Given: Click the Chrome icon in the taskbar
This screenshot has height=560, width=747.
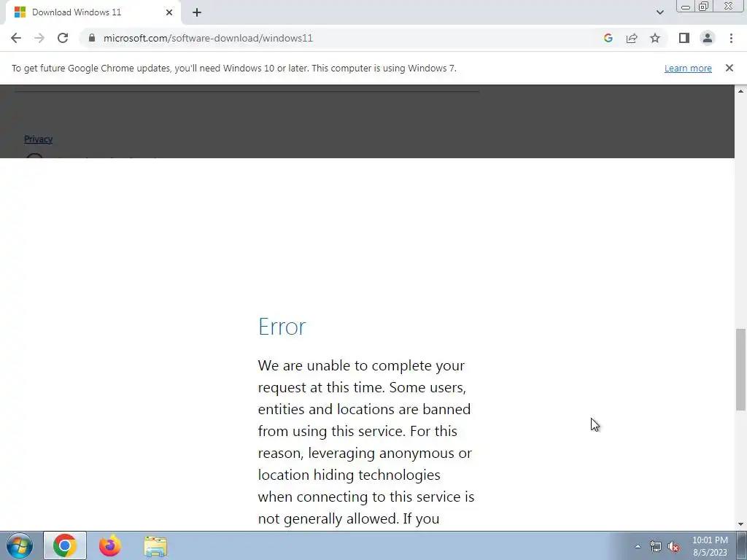Looking at the screenshot, I should (x=65, y=545).
